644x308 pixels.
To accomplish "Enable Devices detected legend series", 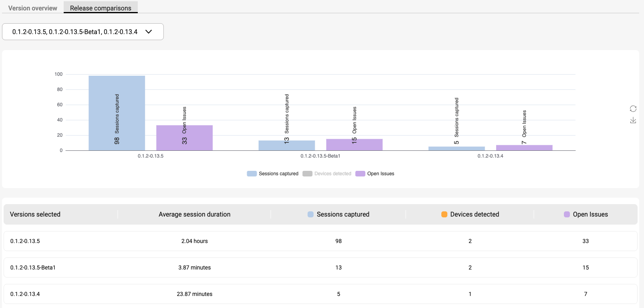I will pos(327,174).
